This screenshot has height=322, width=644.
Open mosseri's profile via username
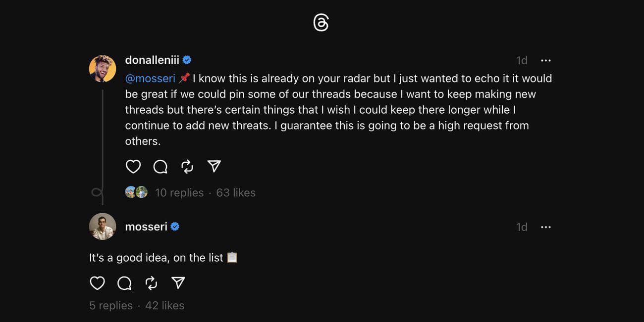[146, 227]
